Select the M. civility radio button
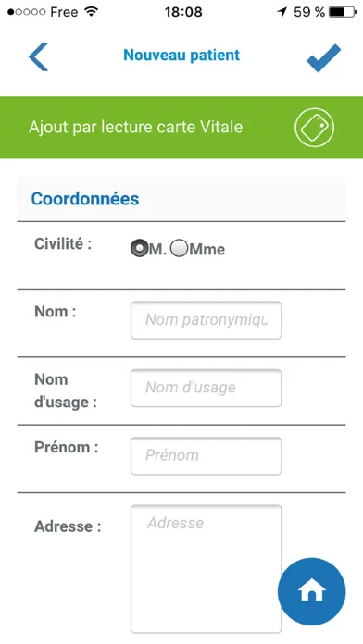The width and height of the screenshot is (363, 644). [139, 249]
